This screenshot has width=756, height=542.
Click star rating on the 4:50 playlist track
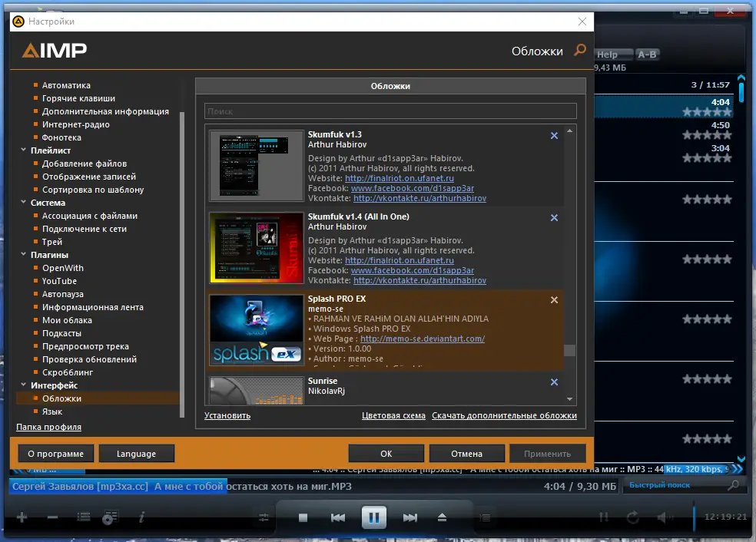click(707, 135)
